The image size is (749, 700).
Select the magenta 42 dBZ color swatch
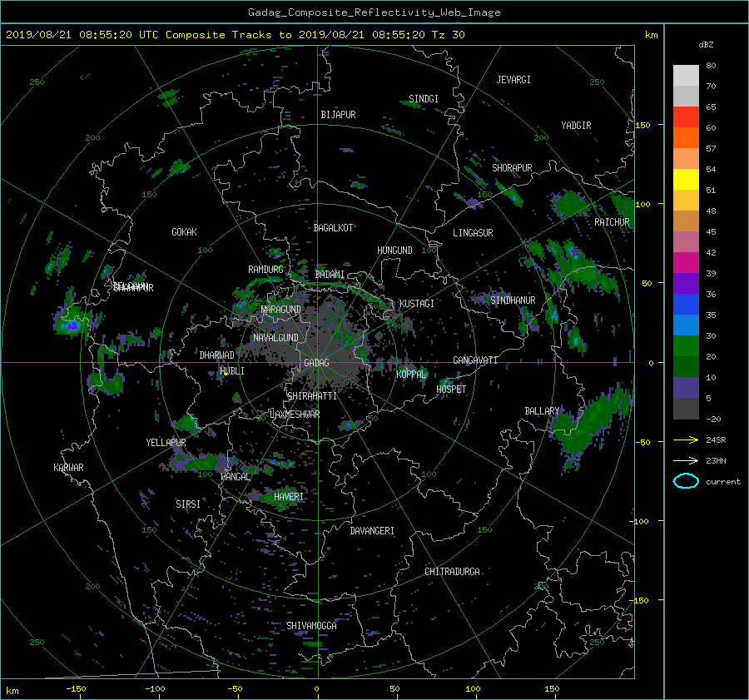(686, 262)
